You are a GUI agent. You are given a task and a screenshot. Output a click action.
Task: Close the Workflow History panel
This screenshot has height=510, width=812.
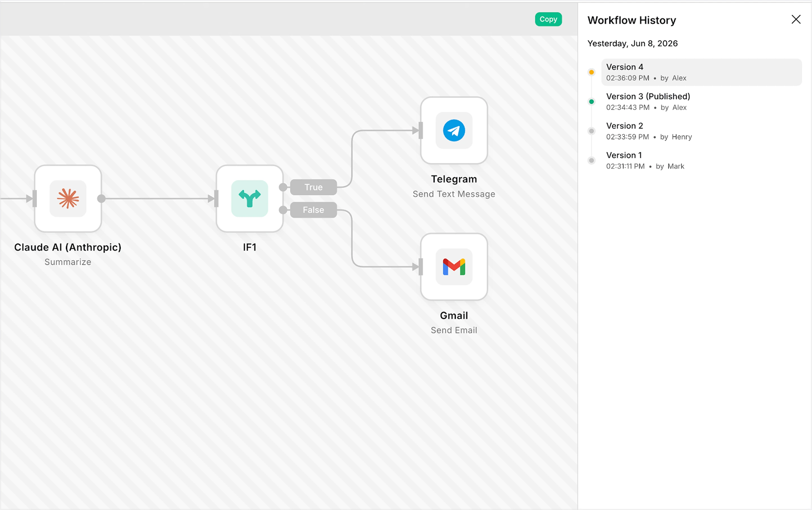(796, 19)
